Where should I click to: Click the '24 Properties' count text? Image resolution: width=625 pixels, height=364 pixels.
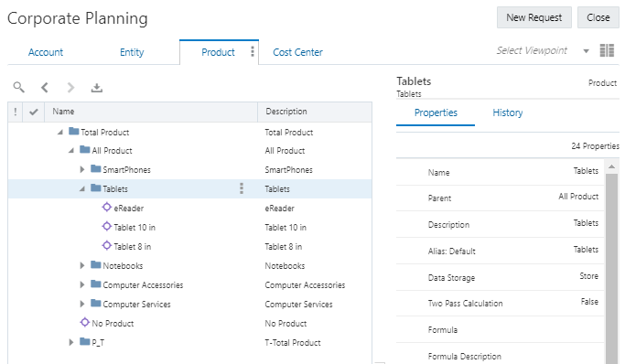click(595, 146)
